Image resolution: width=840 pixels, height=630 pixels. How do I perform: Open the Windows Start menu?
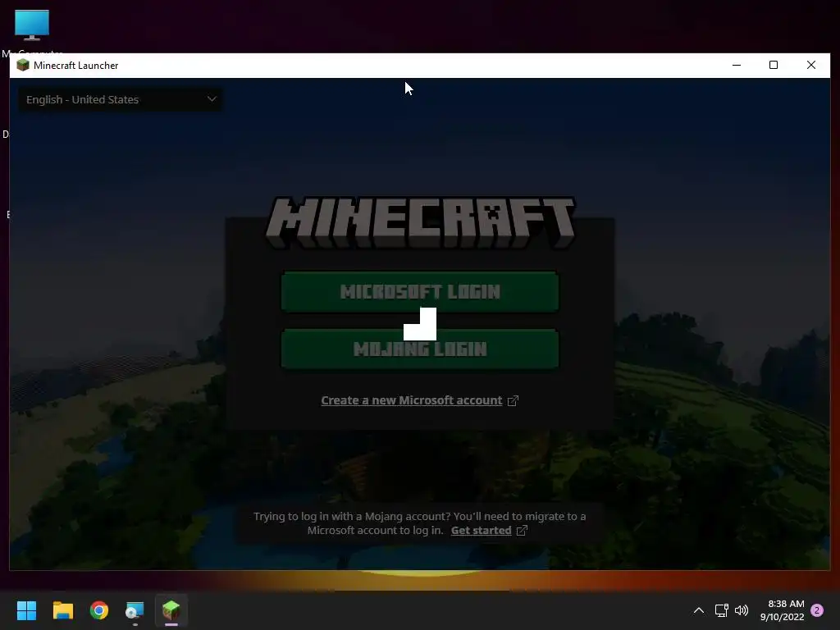point(26,610)
